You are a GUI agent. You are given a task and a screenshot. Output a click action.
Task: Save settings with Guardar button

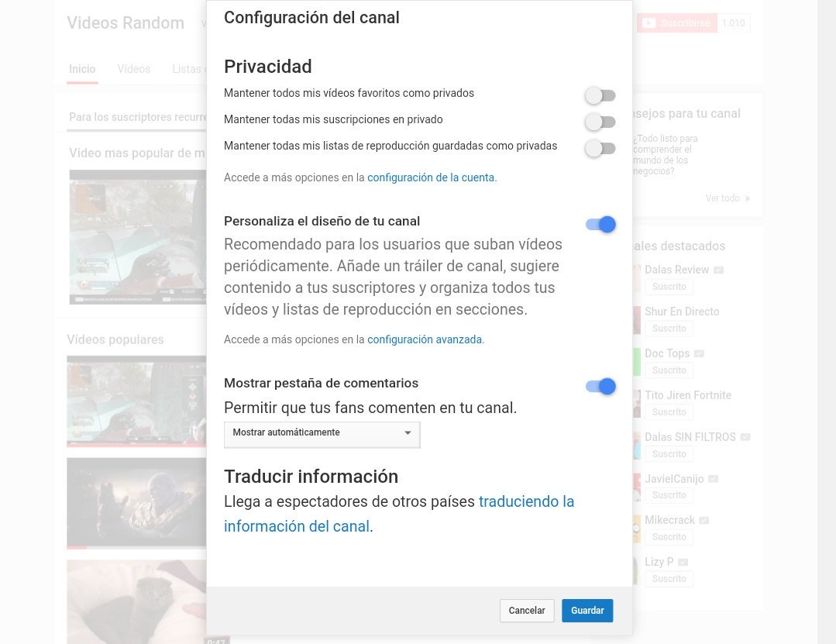587,611
